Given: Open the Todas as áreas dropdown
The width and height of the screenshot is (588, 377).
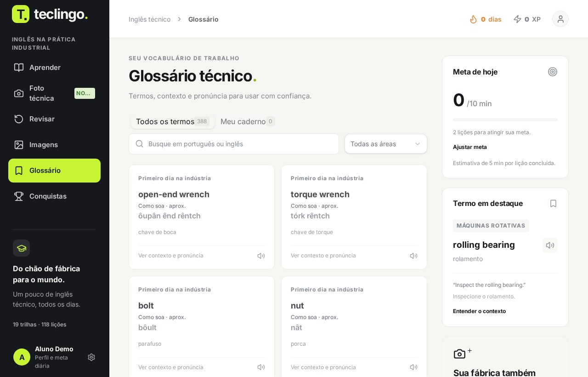Looking at the screenshot, I should [x=386, y=144].
